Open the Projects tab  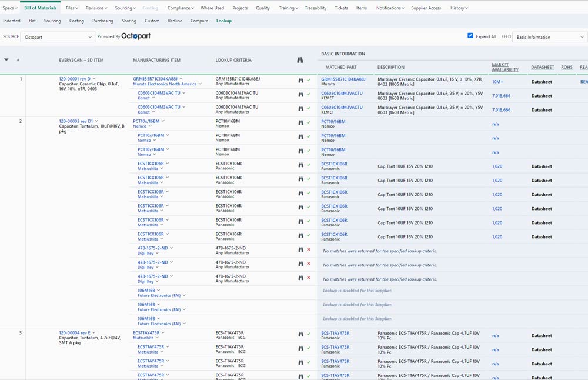(x=240, y=8)
